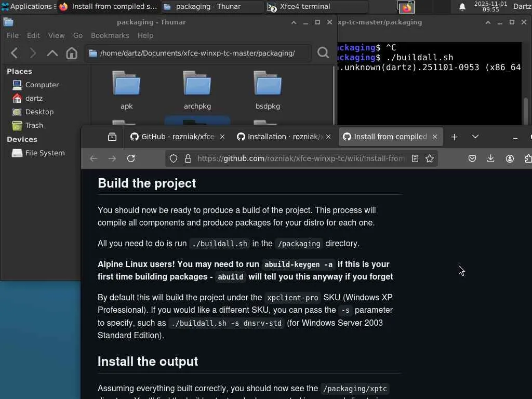Go forward in Thunar file manager
Viewport: 532px width, 399px height.
coord(33,54)
